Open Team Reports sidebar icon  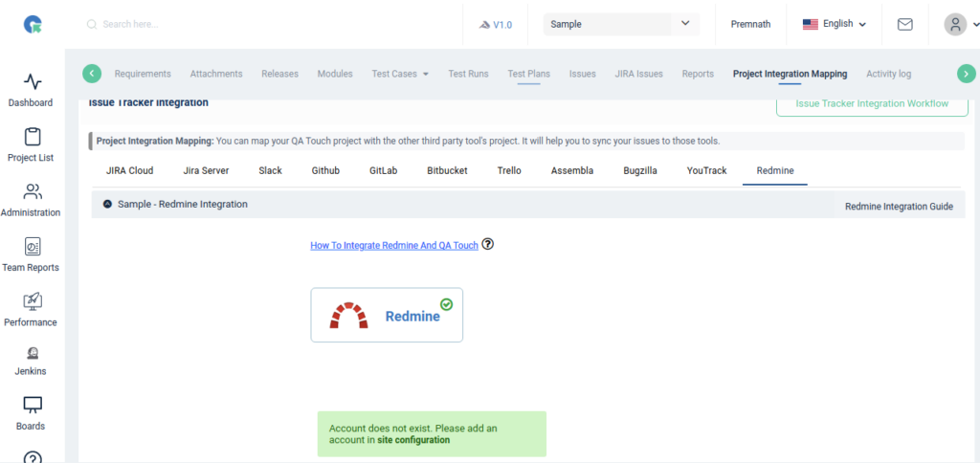coord(33,247)
